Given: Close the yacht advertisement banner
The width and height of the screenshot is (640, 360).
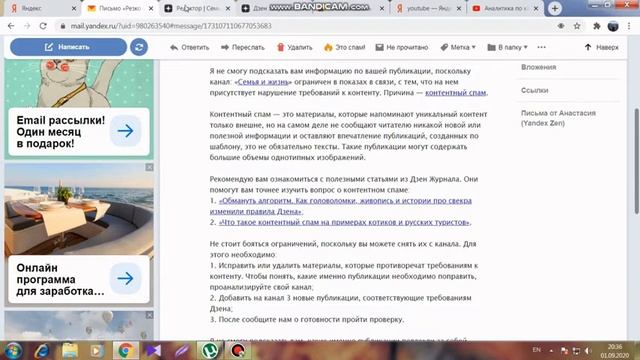Looking at the screenshot, I should (149, 167).
